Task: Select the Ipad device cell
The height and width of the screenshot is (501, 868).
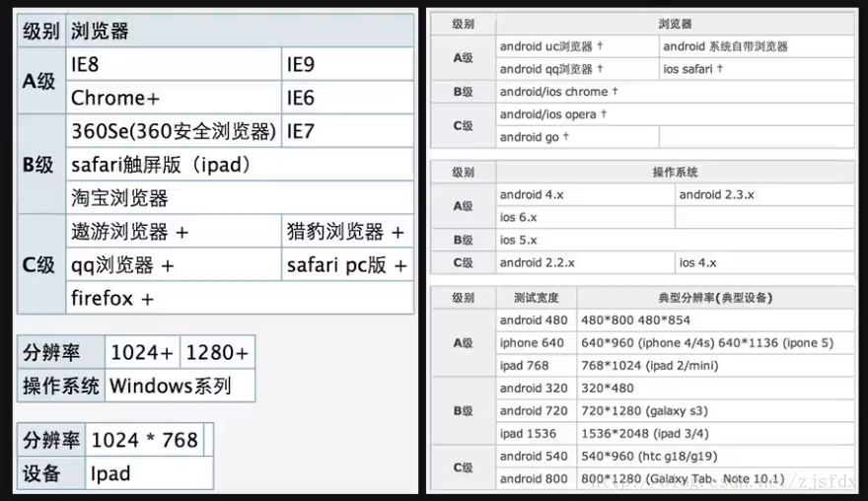Action: click(x=149, y=473)
